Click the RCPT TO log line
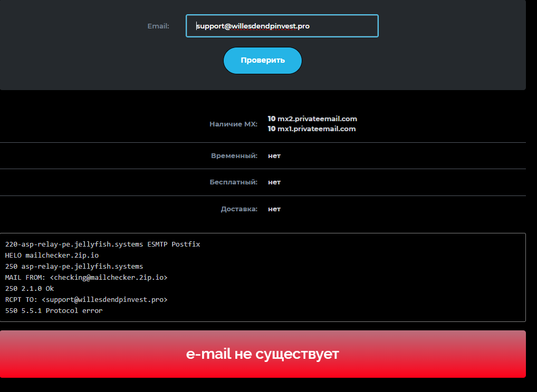This screenshot has width=537, height=392. coord(86,300)
